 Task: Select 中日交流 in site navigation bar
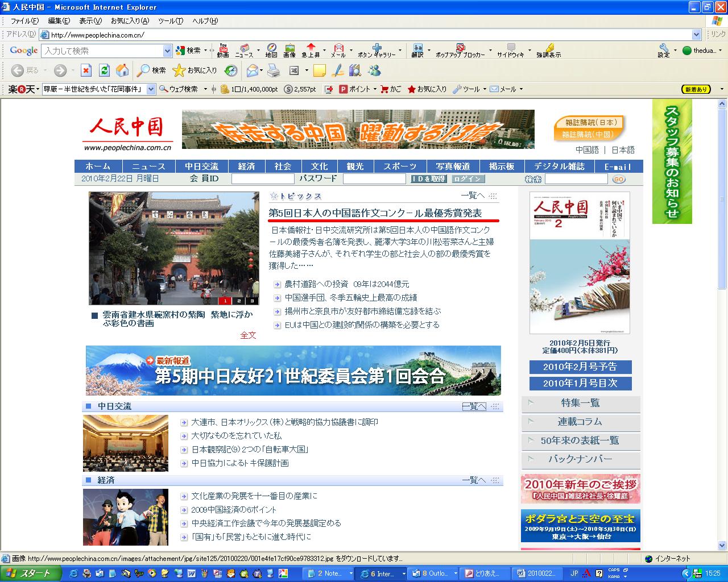(201, 167)
